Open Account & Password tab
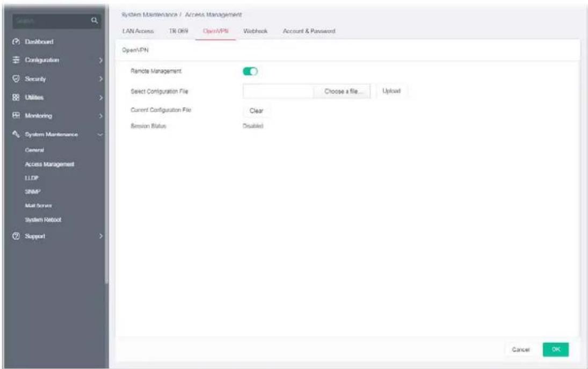The image size is (588, 369). point(309,31)
